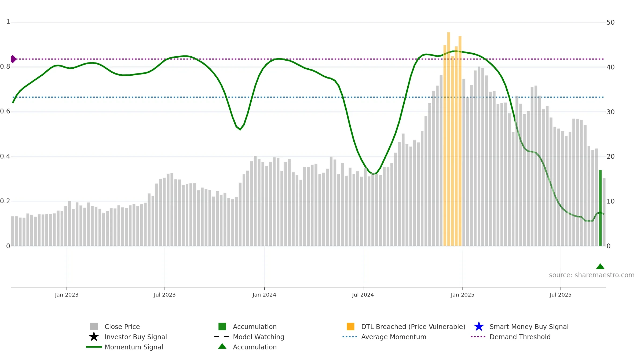This screenshot has height=362, width=644.
Task: Click the gray Close Price legend swatch
Action: pos(94,327)
